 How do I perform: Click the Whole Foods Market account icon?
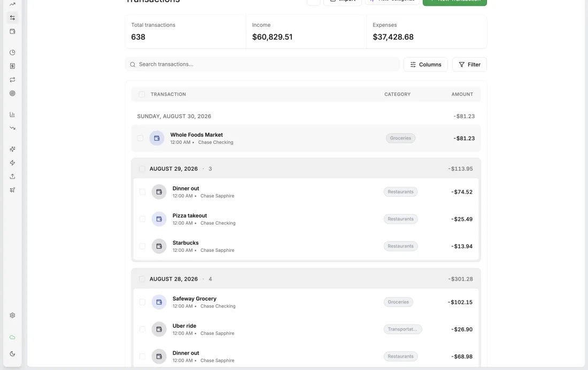click(x=157, y=138)
